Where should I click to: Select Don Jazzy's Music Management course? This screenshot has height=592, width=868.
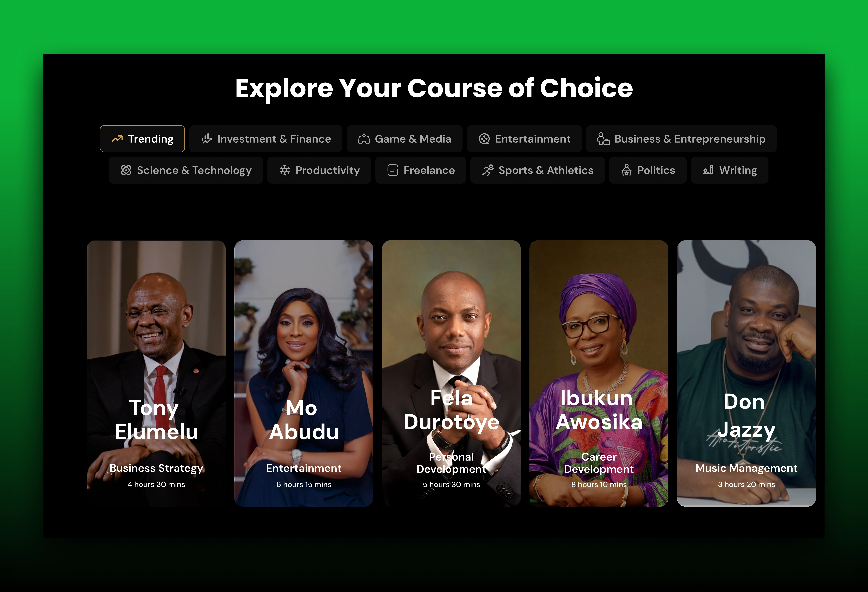(x=746, y=373)
